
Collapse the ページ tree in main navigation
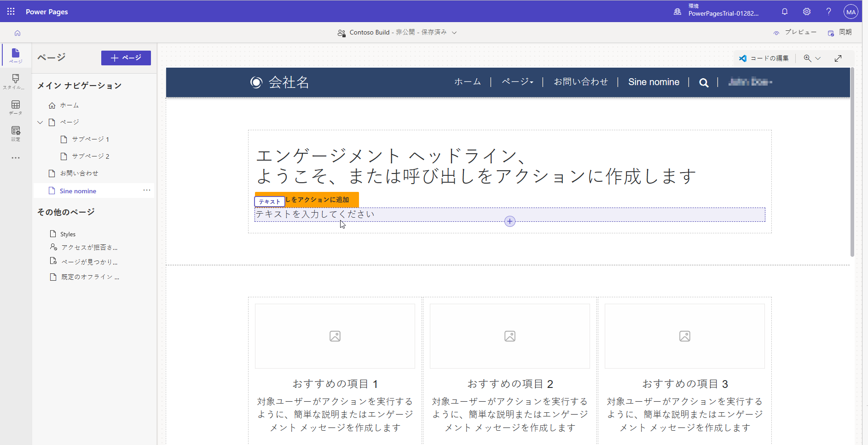pyautogui.click(x=40, y=122)
